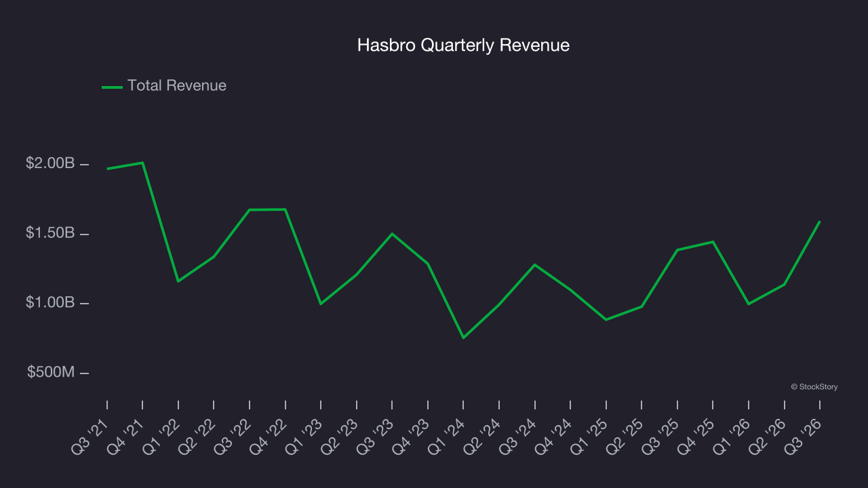
Task: Click the $1.00B y-axis label
Action: coord(50,302)
